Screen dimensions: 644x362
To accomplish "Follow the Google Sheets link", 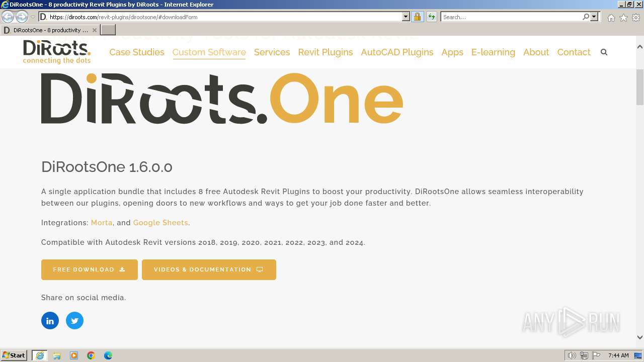I will coord(160,223).
